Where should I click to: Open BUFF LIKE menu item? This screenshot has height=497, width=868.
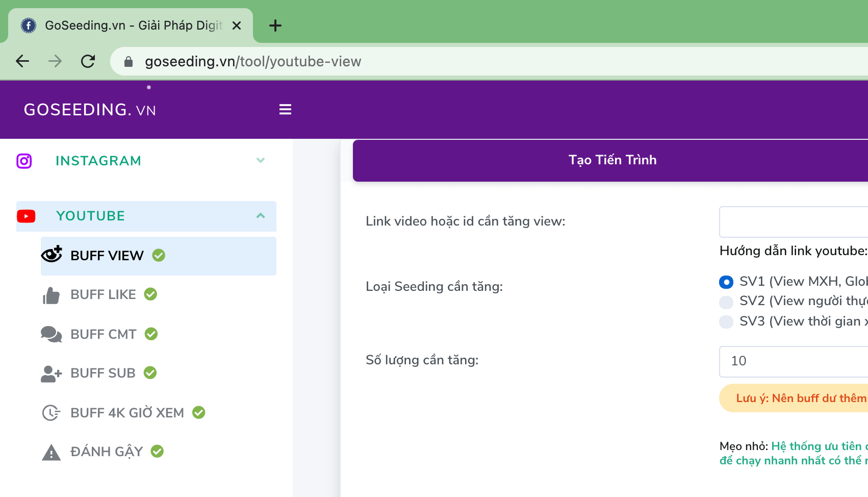pyautogui.click(x=103, y=294)
